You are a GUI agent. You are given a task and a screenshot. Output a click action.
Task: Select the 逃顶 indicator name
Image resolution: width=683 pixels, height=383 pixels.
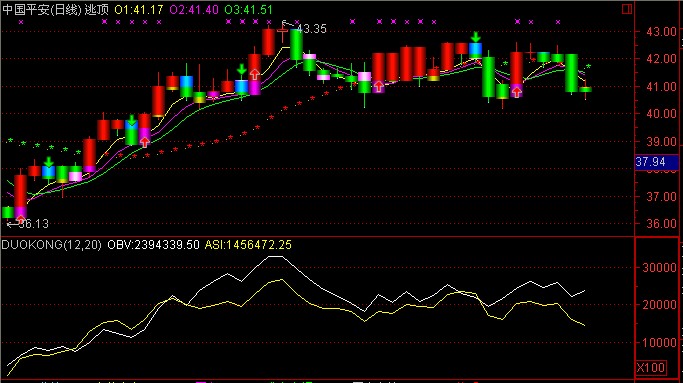click(96, 10)
